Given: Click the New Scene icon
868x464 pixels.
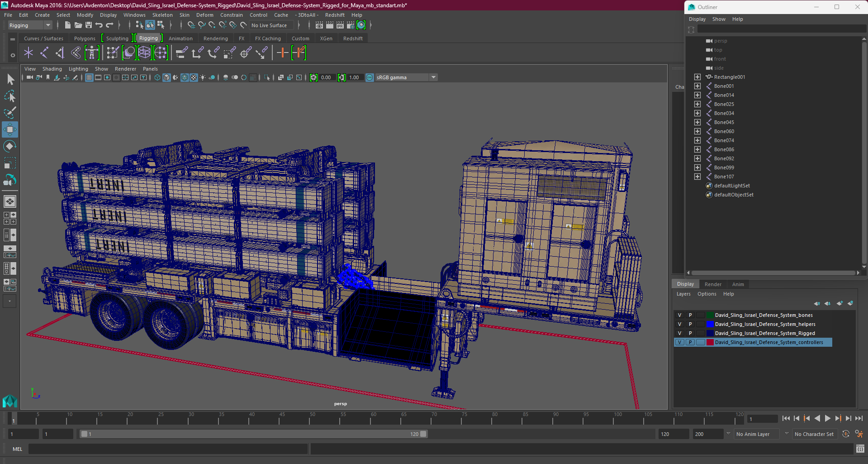Looking at the screenshot, I should (x=67, y=25).
